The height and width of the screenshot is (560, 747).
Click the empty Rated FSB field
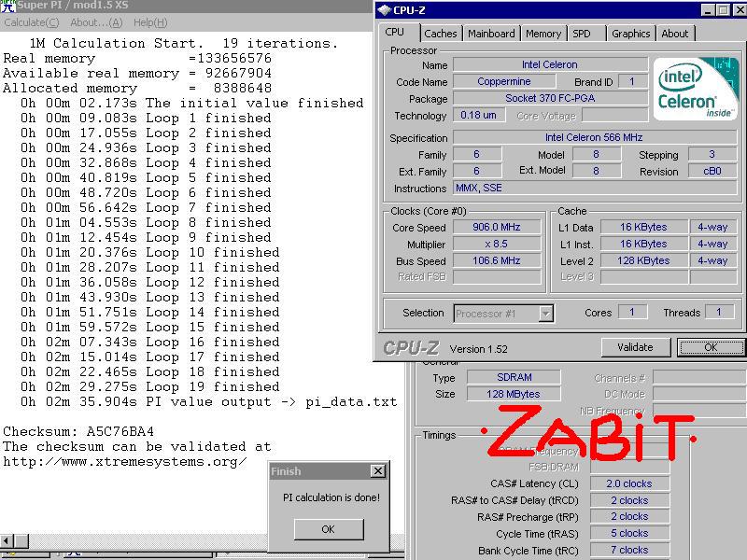(497, 276)
